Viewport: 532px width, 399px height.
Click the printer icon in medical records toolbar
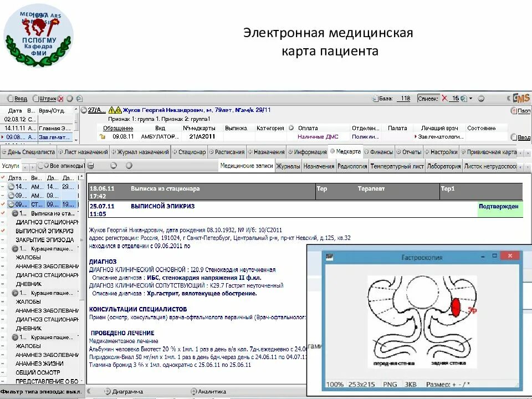click(90, 166)
